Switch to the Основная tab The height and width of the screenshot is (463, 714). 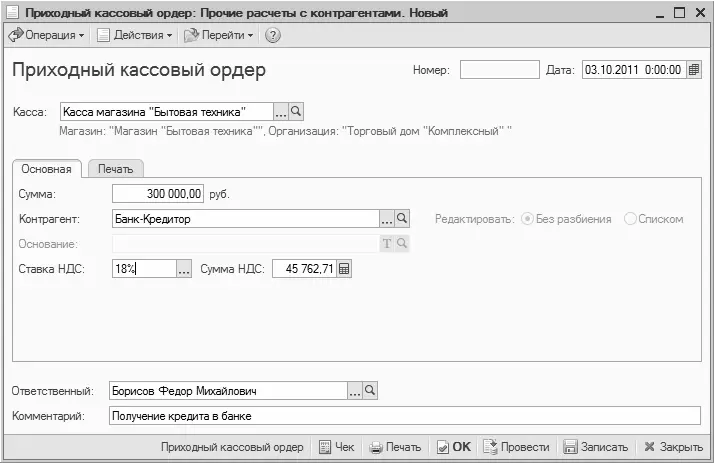[x=46, y=169]
